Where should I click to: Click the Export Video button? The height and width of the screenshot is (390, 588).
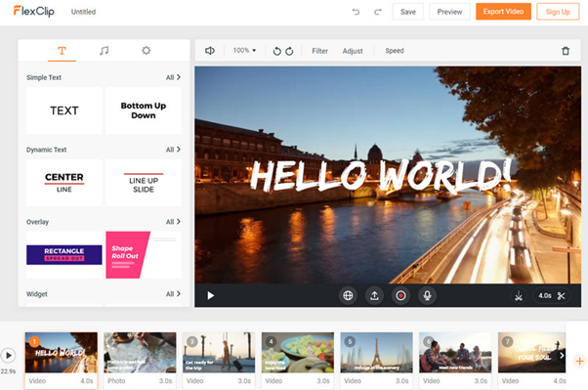click(x=503, y=12)
